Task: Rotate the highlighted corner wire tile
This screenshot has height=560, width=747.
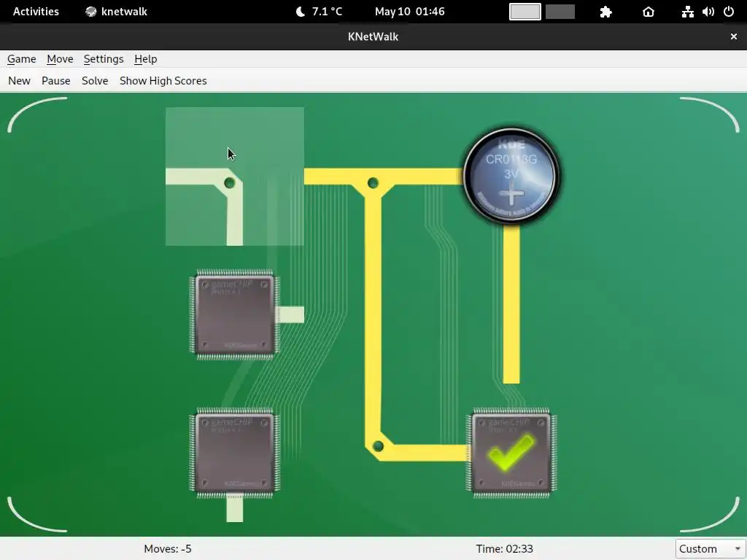Action: [x=235, y=176]
